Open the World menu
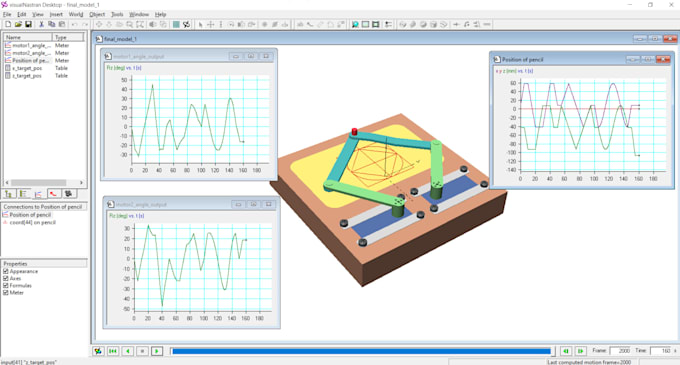Screen dimensions: 680x365 tap(76, 14)
